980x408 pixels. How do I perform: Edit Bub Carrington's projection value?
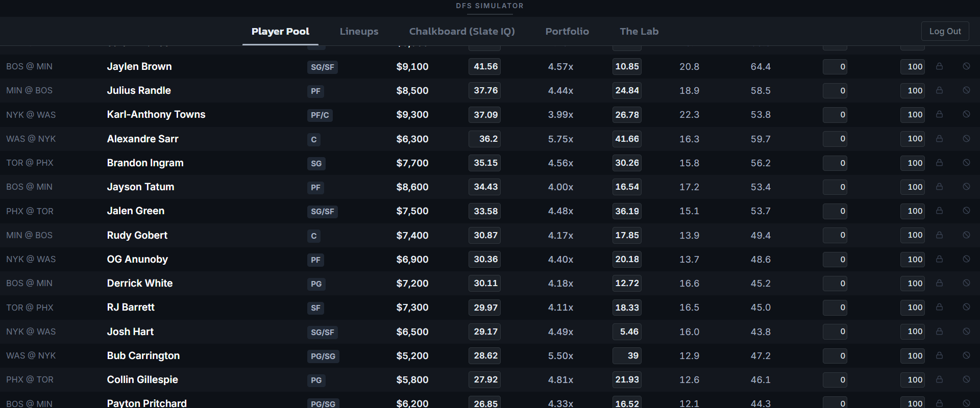[484, 355]
